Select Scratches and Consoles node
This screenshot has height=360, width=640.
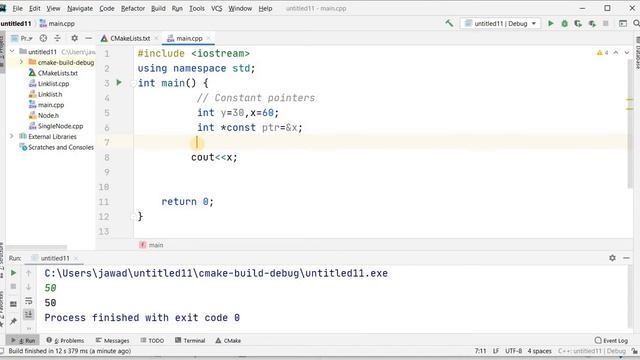(57, 147)
